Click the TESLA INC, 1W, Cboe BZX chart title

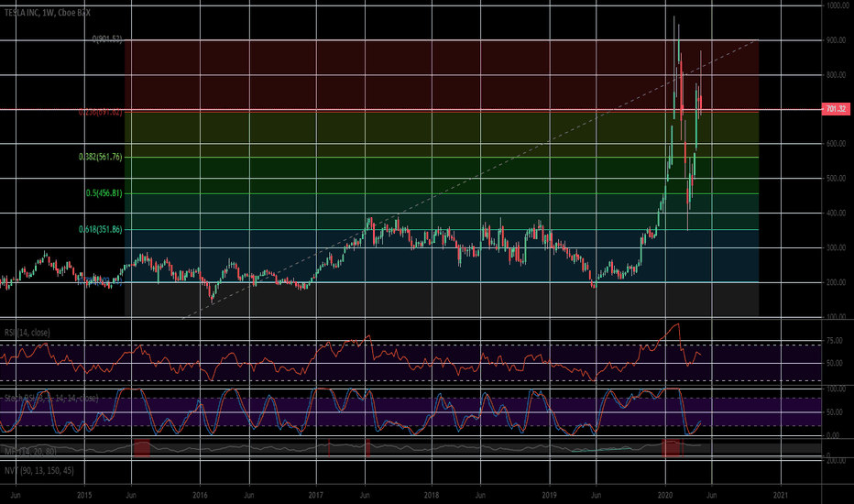48,13
